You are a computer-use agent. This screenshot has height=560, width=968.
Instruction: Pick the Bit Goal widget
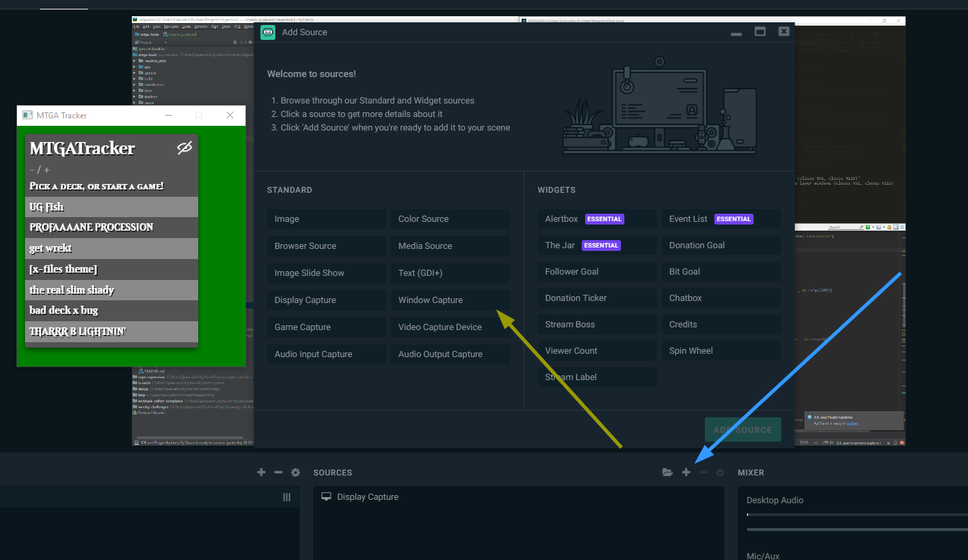click(721, 272)
